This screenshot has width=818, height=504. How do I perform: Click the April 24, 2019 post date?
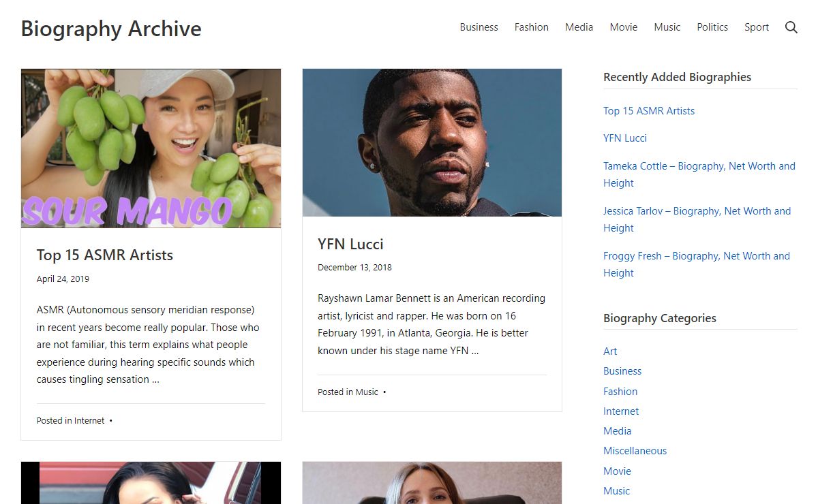[x=63, y=279]
